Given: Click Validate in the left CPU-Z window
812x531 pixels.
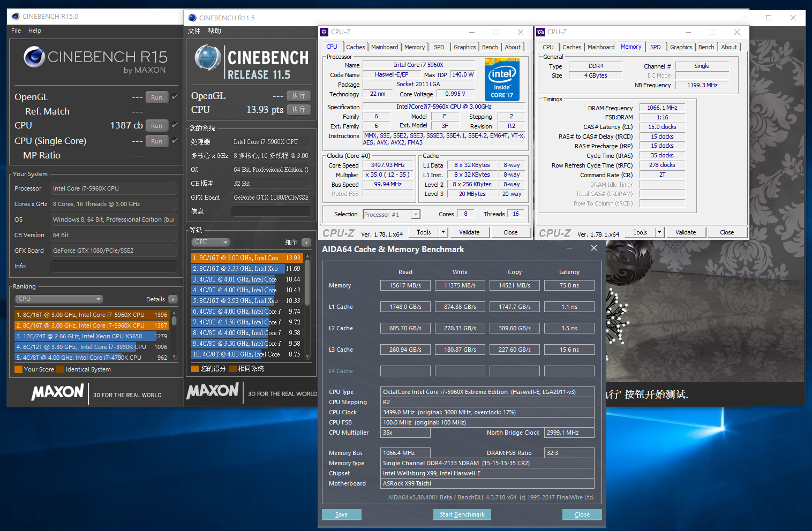Looking at the screenshot, I should pyautogui.click(x=469, y=232).
